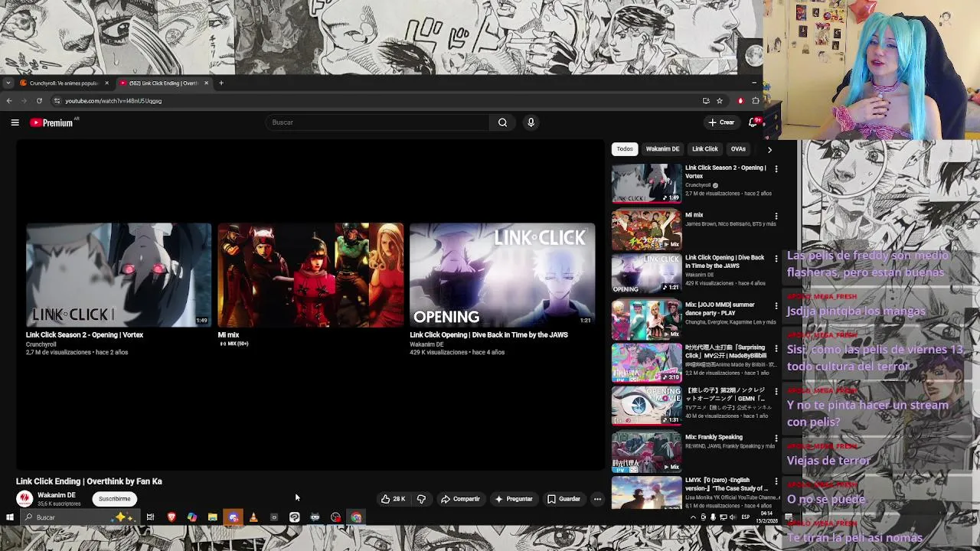Image resolution: width=980 pixels, height=551 pixels.
Task: Open the video title Link Click Ending text
Action: click(89, 481)
